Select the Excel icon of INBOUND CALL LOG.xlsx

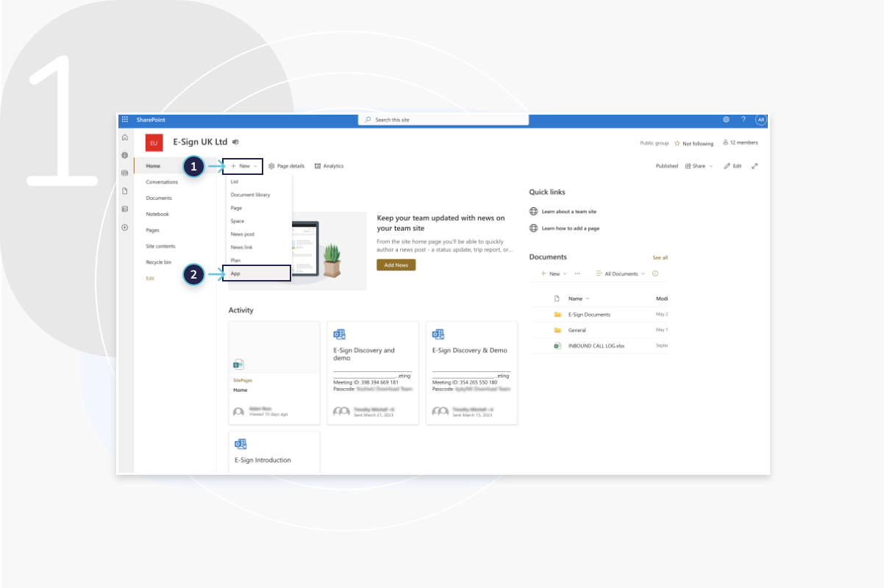point(557,345)
